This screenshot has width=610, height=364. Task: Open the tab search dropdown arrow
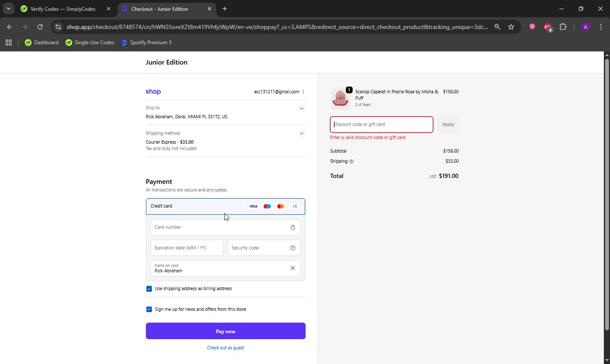[x=9, y=9]
